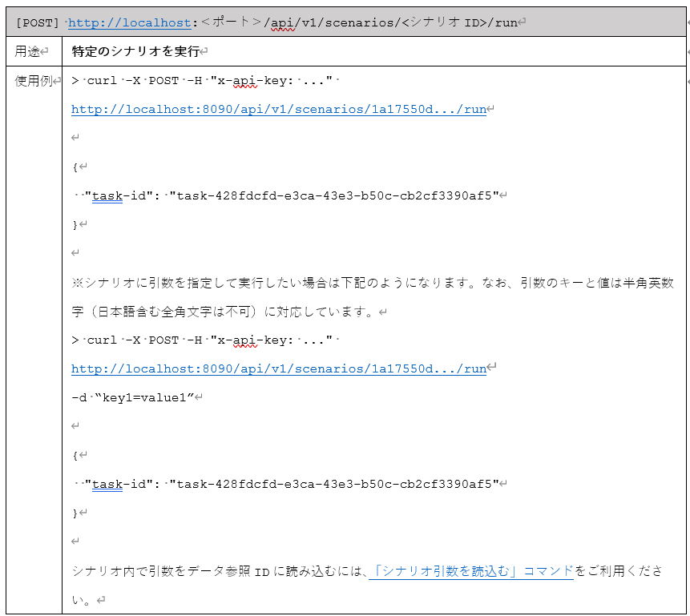Click the first task-id JSON line

[x=293, y=195]
